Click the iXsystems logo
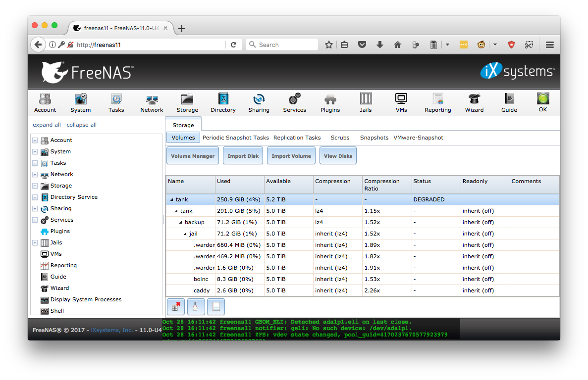 [x=517, y=71]
